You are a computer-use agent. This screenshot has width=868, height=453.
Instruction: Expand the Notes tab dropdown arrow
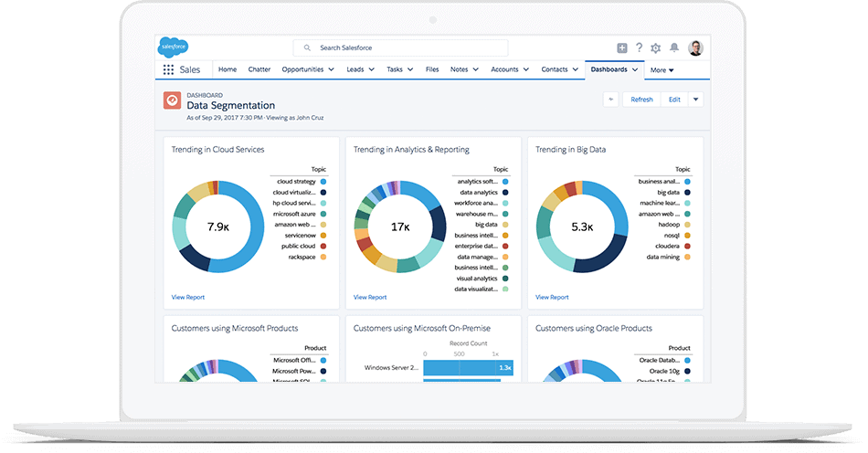tap(475, 69)
